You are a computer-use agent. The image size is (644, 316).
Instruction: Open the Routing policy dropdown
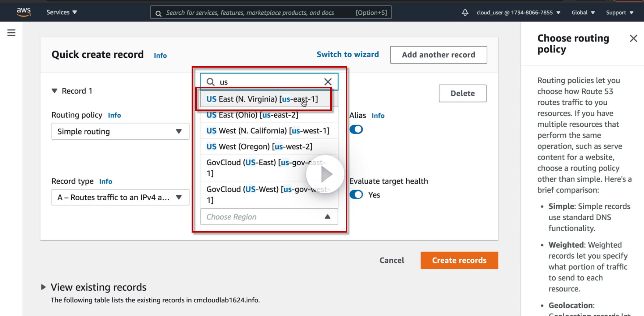[120, 131]
